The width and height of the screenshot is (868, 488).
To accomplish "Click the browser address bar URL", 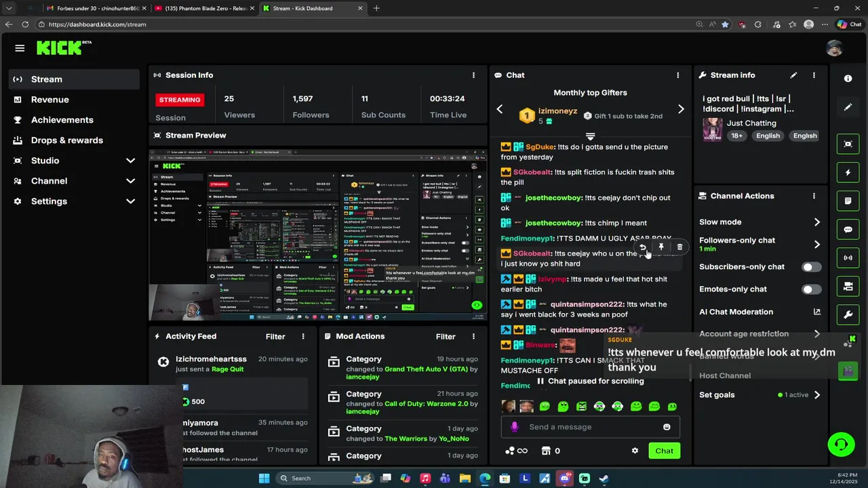I will point(97,24).
